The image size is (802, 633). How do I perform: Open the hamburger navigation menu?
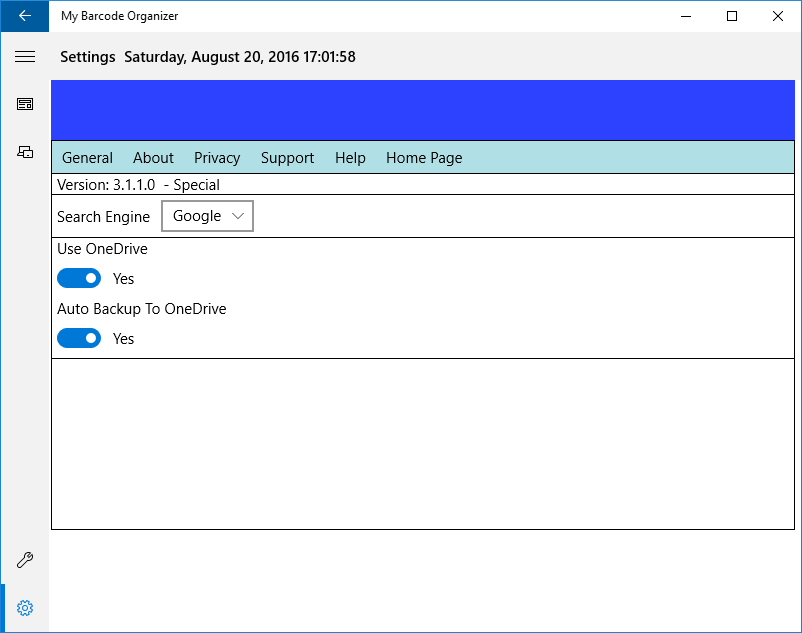pyautogui.click(x=25, y=56)
